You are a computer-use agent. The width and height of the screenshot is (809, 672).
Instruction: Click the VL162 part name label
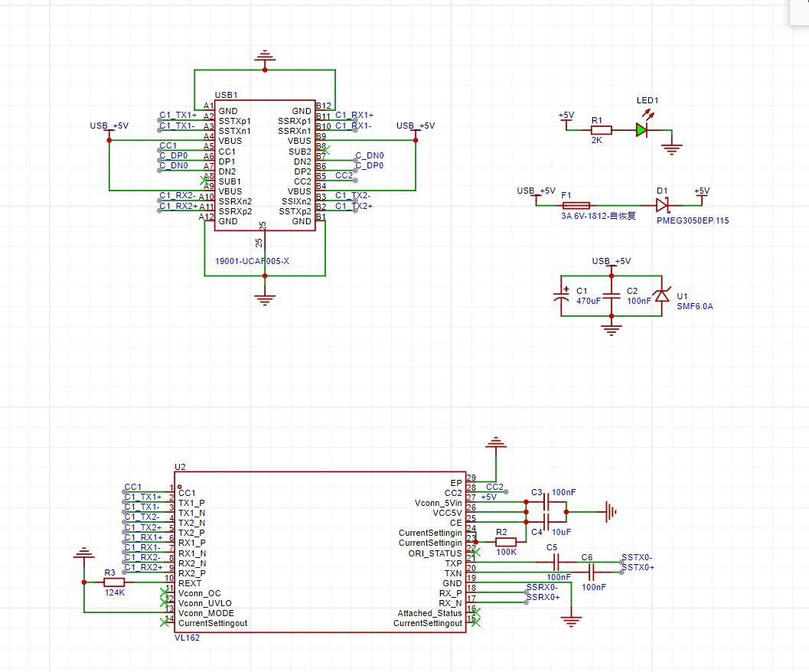pyautogui.click(x=188, y=637)
